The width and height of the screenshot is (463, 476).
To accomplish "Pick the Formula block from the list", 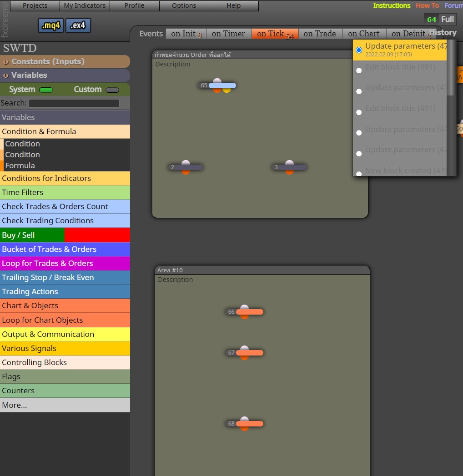I will 65,166.
